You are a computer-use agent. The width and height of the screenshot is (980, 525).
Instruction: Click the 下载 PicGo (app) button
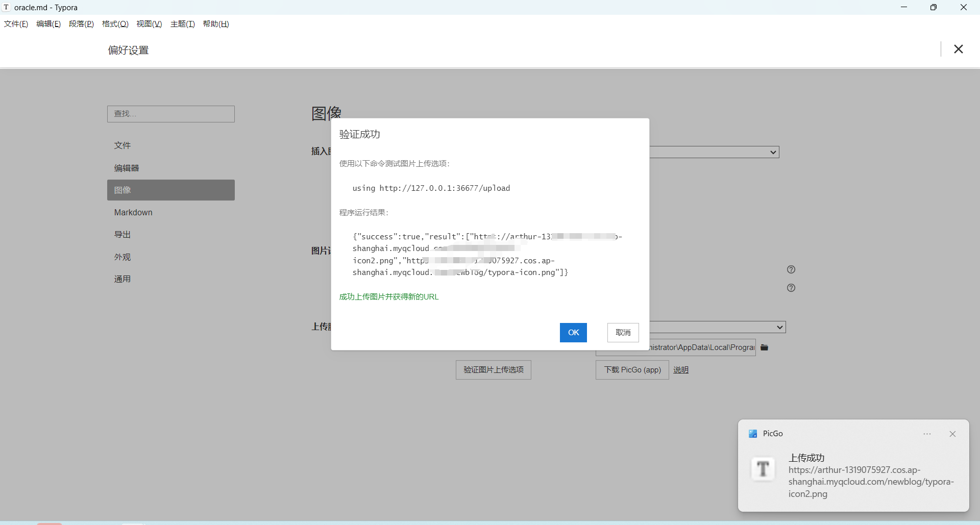point(632,370)
